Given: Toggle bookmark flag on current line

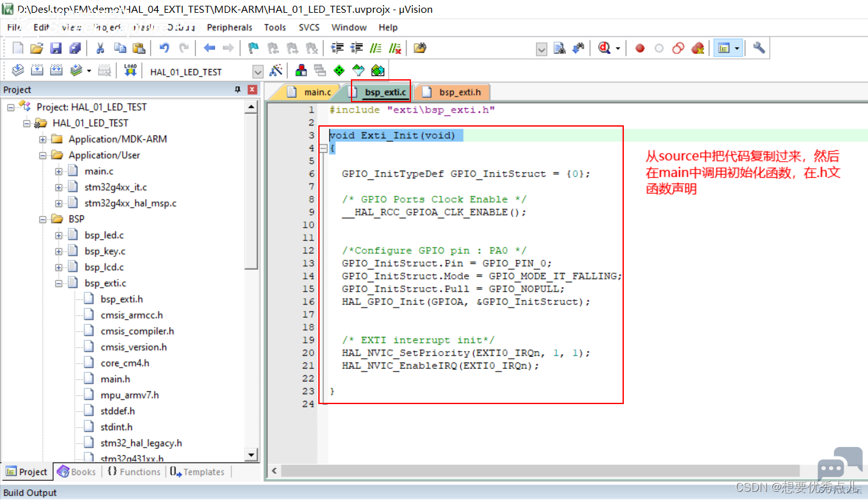Looking at the screenshot, I should pos(254,48).
